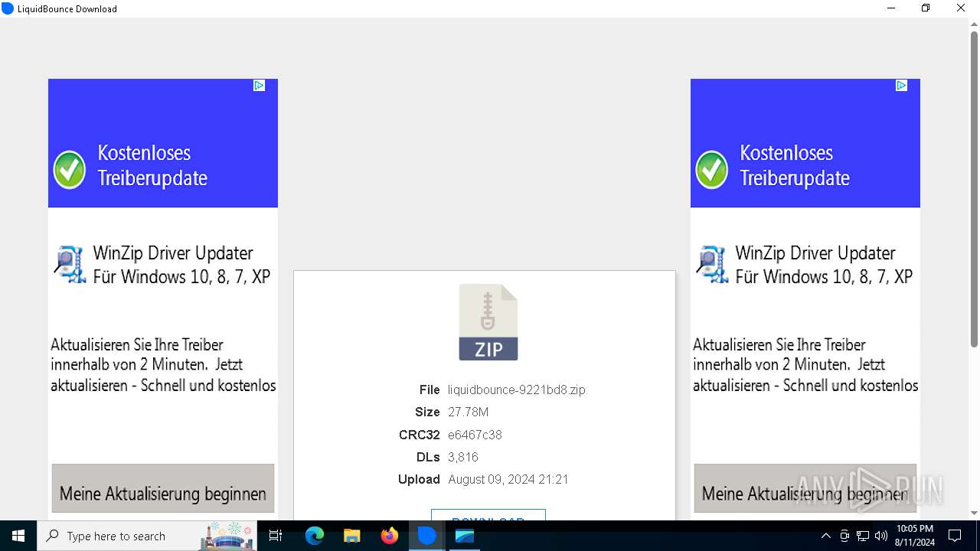Click right ad's 'WinZip Driver Updater' heading
Image resolution: width=980 pixels, height=551 pixels.
point(815,253)
